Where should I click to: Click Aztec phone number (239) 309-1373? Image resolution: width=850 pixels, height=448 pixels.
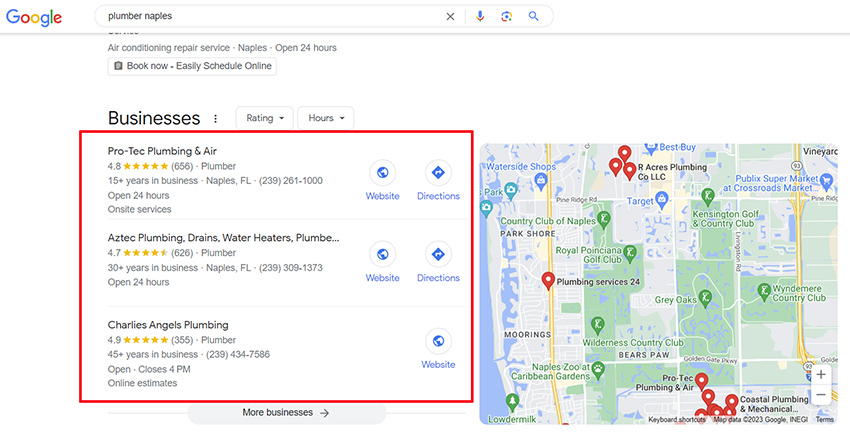291,268
